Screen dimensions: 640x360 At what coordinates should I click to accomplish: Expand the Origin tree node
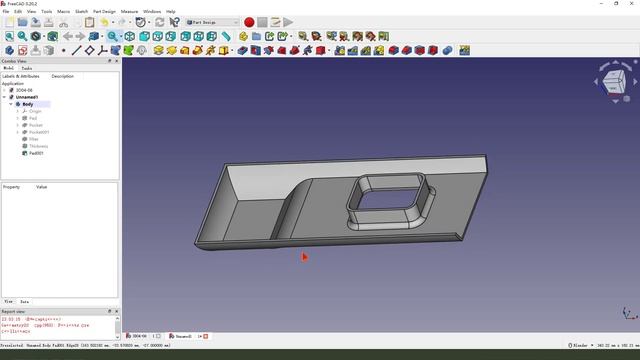pos(18,111)
